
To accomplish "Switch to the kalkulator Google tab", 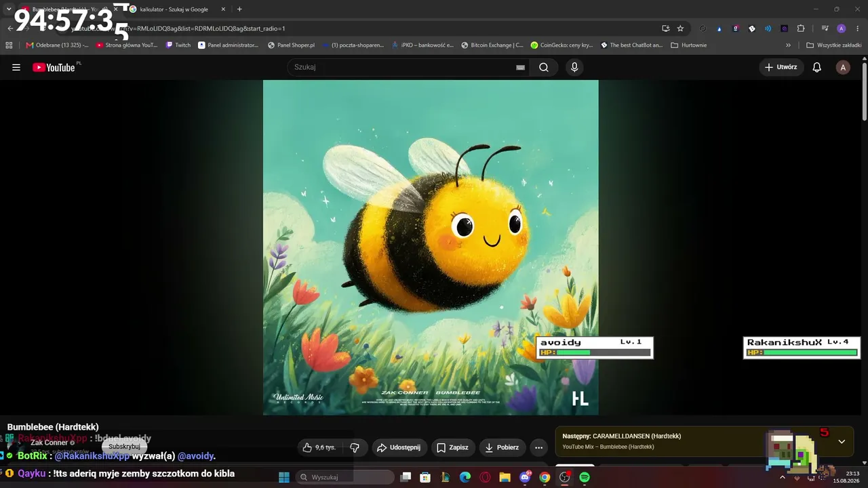I will (x=174, y=9).
